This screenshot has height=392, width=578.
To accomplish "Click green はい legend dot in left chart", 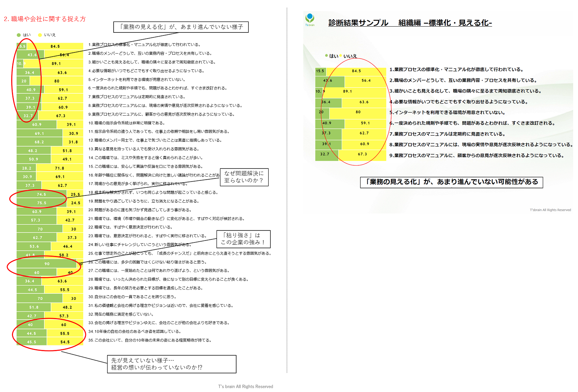I will coord(18,35).
